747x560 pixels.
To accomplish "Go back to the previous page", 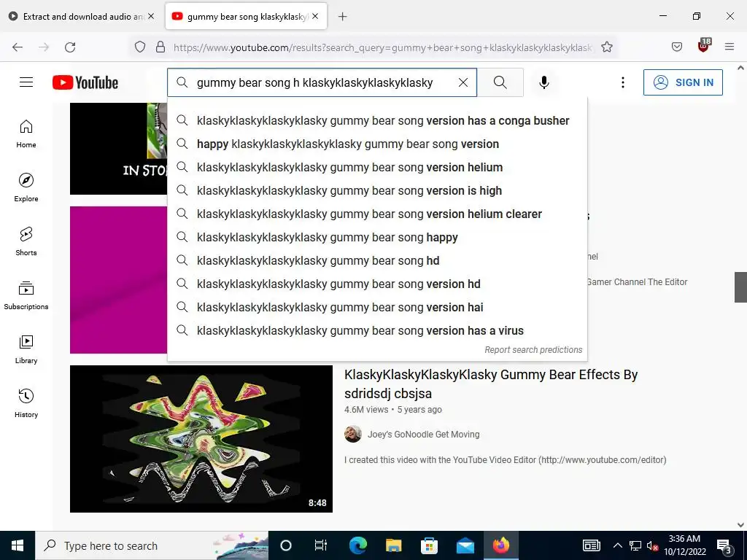I will (x=18, y=47).
